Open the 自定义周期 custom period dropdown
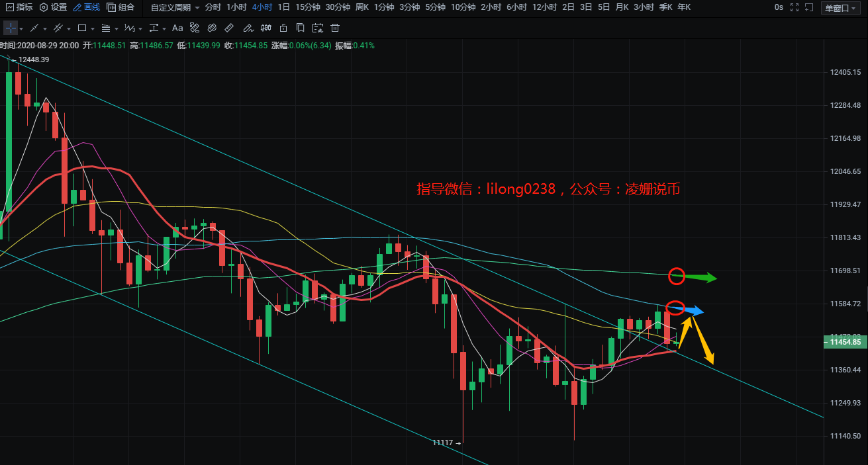This screenshot has width=868, height=465. (175, 7)
